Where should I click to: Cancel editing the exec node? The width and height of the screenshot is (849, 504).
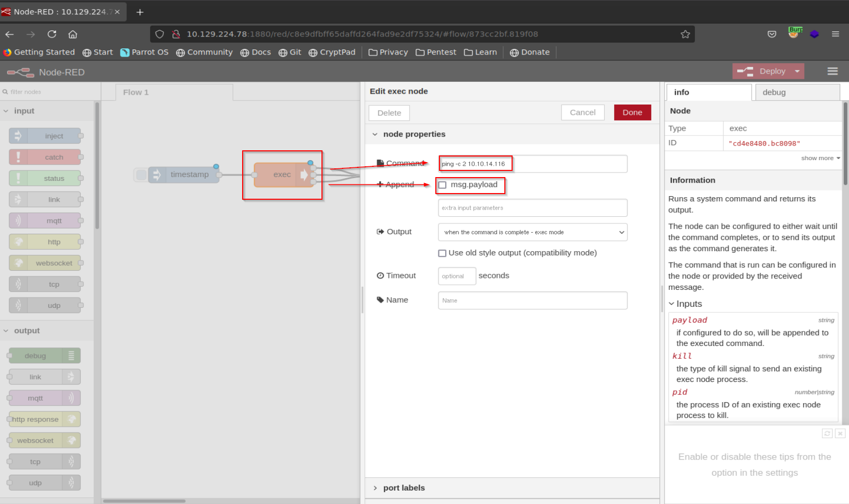click(x=583, y=113)
